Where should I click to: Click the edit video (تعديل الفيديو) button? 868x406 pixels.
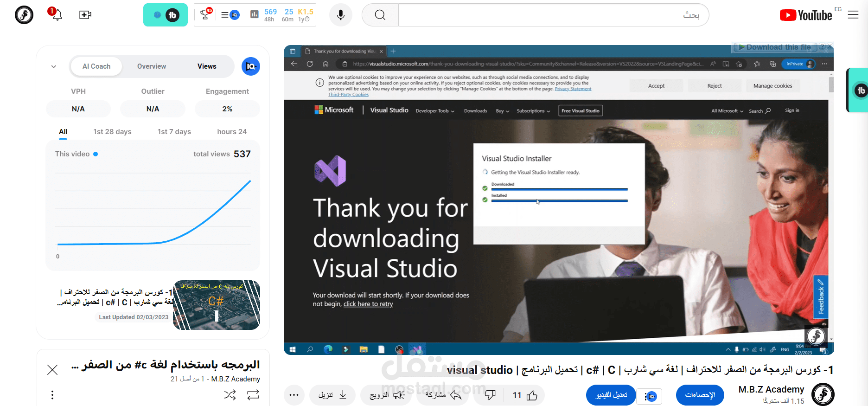tap(611, 395)
